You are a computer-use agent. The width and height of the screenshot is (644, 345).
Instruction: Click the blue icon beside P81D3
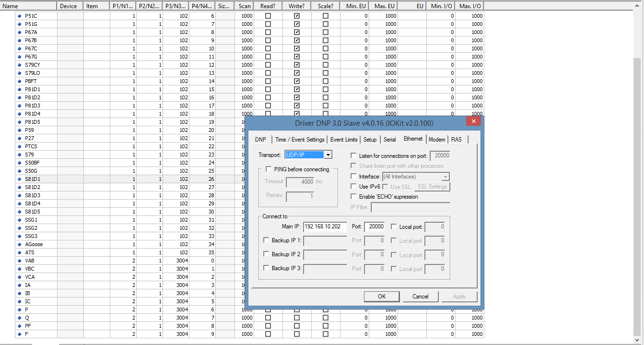19,106
